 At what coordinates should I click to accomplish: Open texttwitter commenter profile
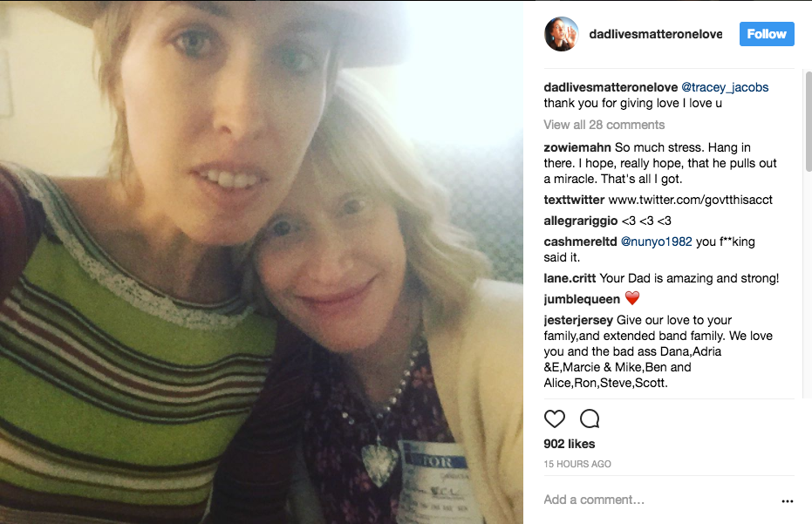574,200
